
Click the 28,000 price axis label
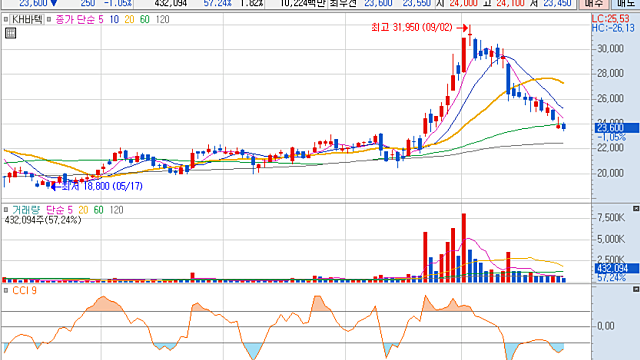pyautogui.click(x=610, y=73)
